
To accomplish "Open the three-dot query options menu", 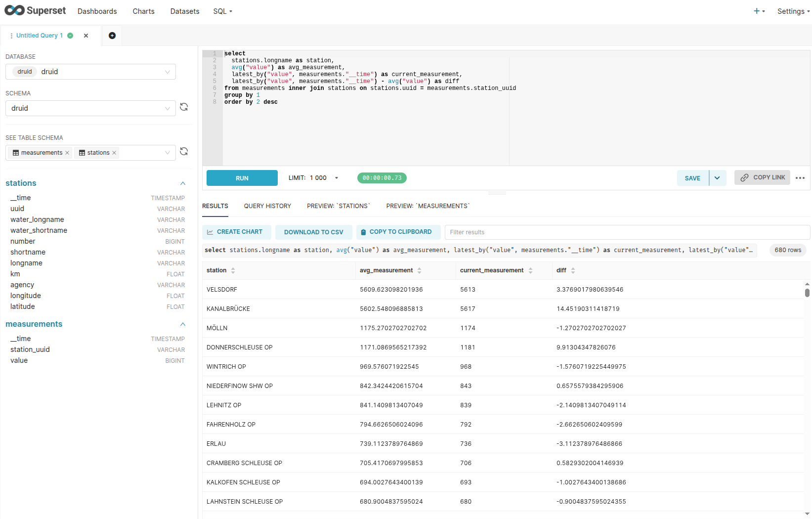I will click(800, 178).
